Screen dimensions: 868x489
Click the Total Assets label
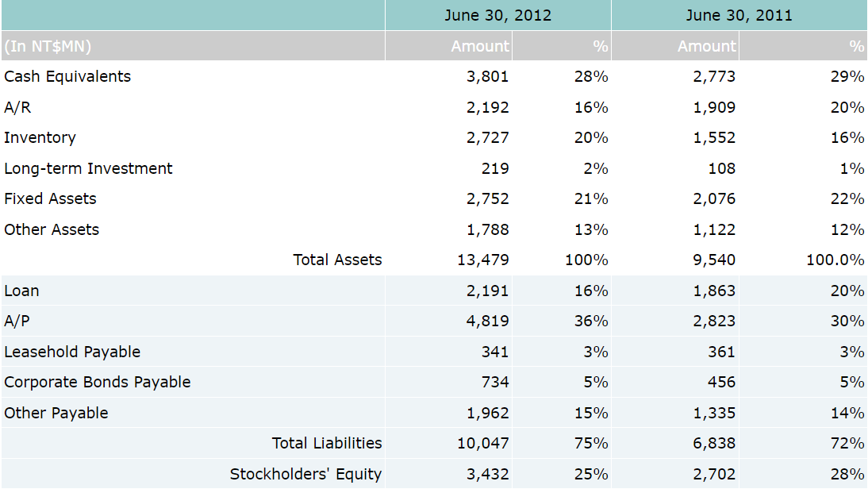[337, 260]
